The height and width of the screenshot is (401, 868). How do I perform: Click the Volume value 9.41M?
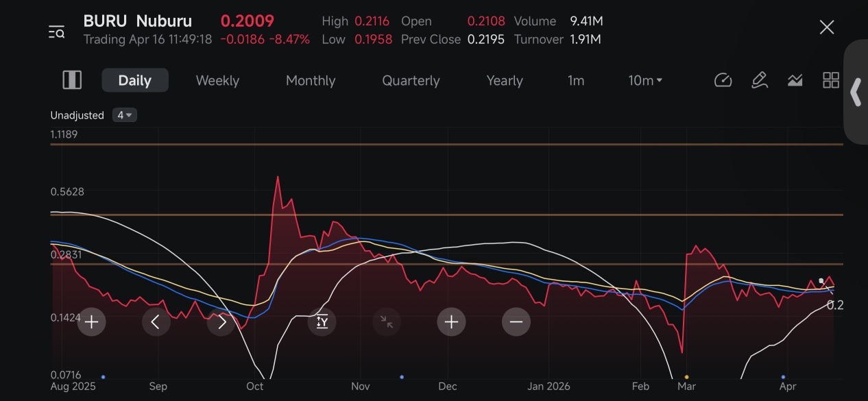(587, 21)
